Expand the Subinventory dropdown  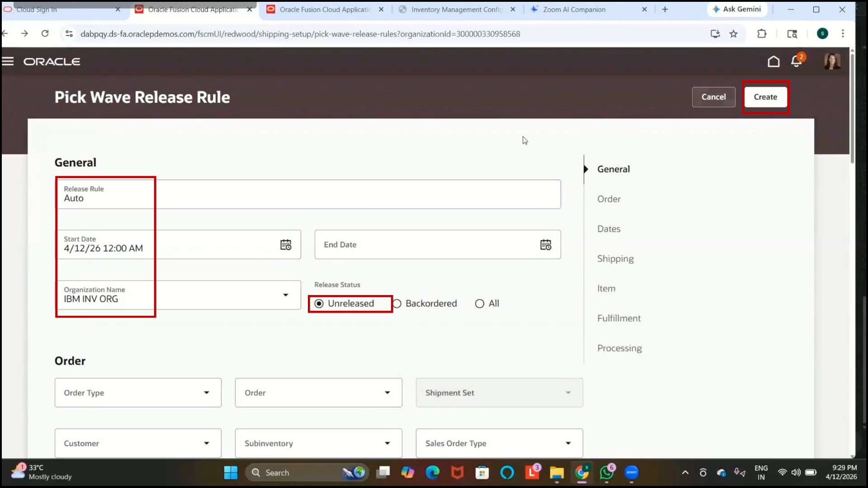point(387,443)
